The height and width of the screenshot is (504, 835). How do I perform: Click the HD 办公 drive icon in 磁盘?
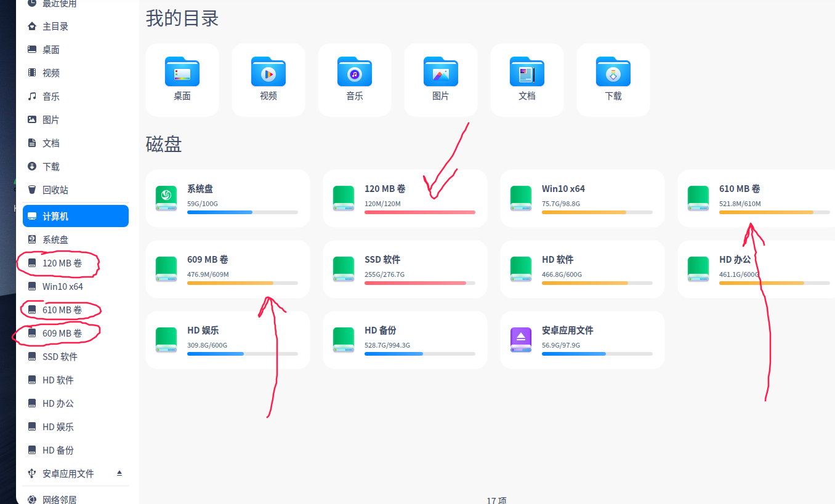tap(698, 269)
